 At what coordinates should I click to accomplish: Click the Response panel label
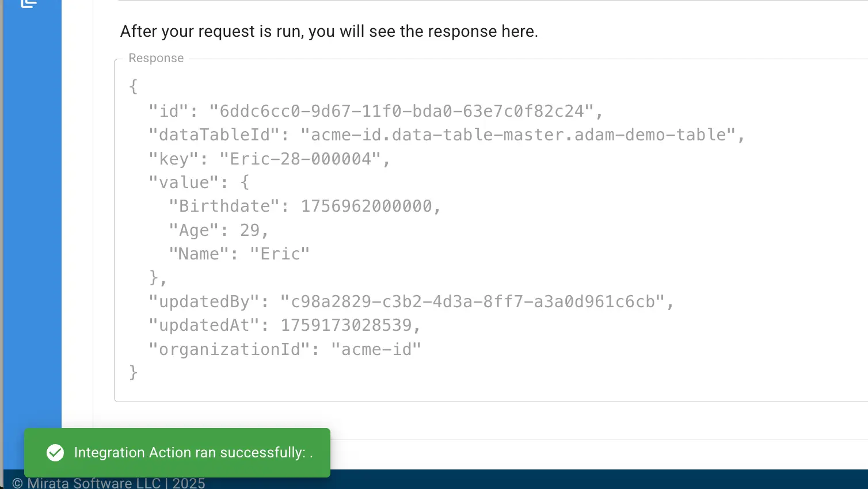point(156,58)
